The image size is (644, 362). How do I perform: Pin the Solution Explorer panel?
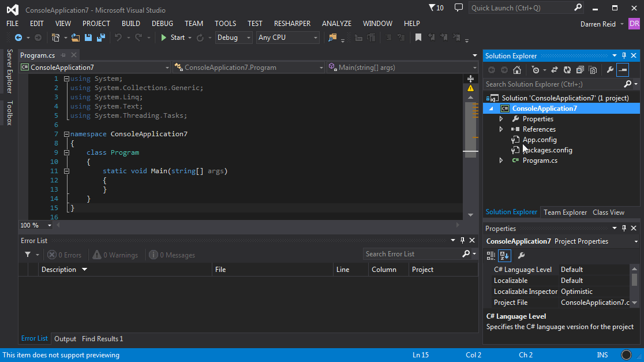point(624,55)
